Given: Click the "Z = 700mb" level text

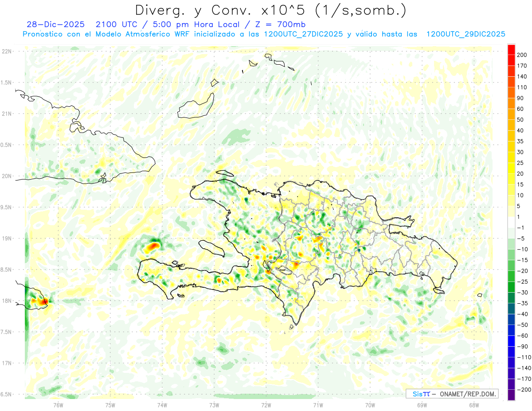Looking at the screenshot, I should click(280, 24).
